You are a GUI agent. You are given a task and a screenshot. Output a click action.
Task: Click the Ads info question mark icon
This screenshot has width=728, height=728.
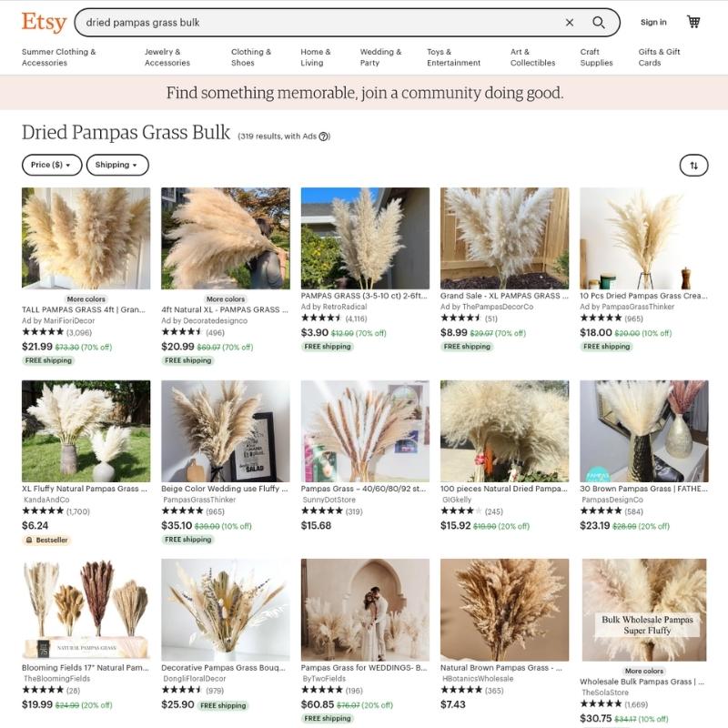click(x=324, y=136)
